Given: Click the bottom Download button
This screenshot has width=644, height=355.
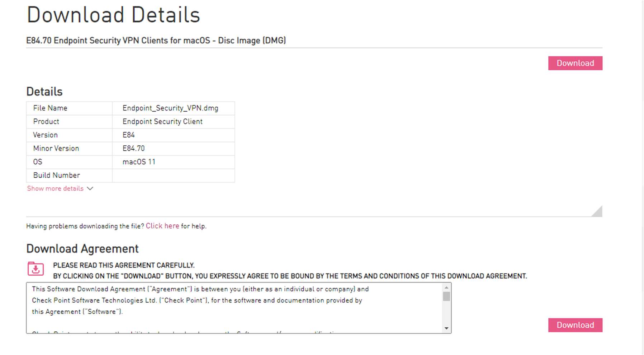Looking at the screenshot, I should coord(575,325).
